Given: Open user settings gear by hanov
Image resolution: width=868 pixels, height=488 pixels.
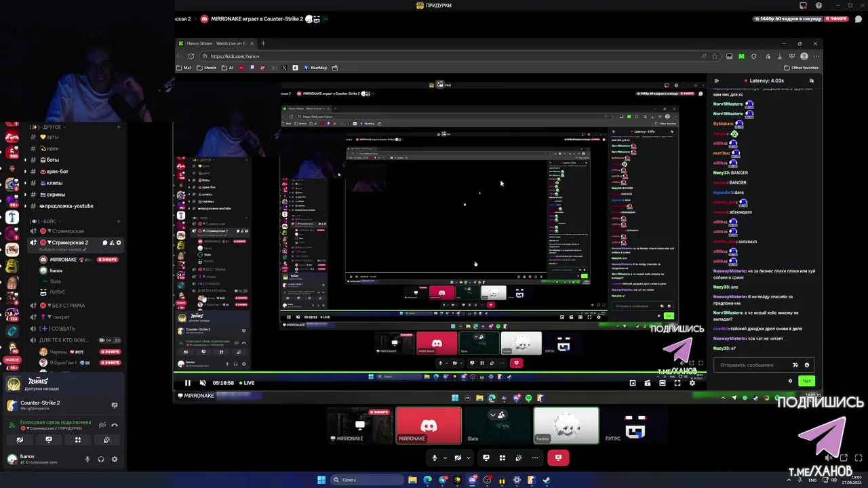Looking at the screenshot, I should click(x=115, y=460).
